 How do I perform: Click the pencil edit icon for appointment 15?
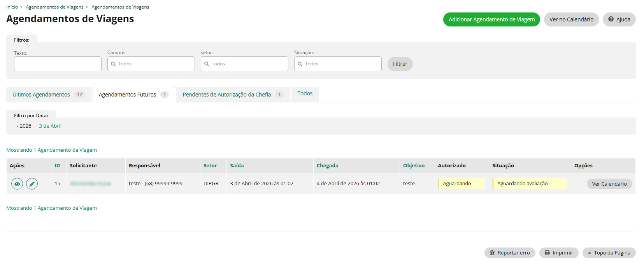(32, 184)
